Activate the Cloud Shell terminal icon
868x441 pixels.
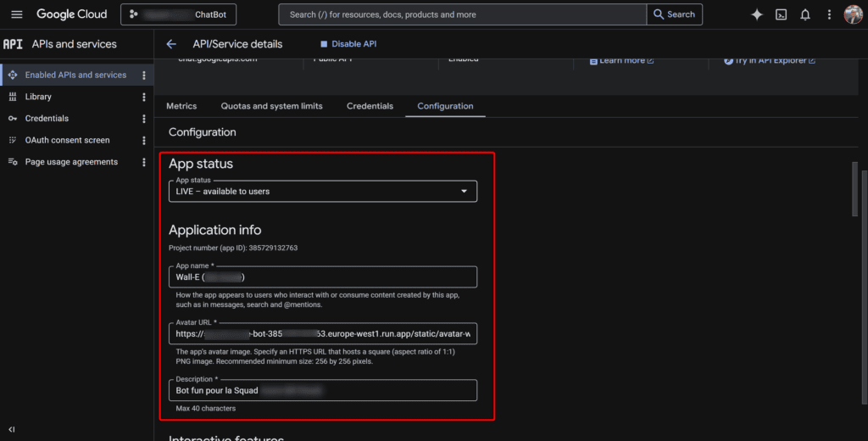781,15
